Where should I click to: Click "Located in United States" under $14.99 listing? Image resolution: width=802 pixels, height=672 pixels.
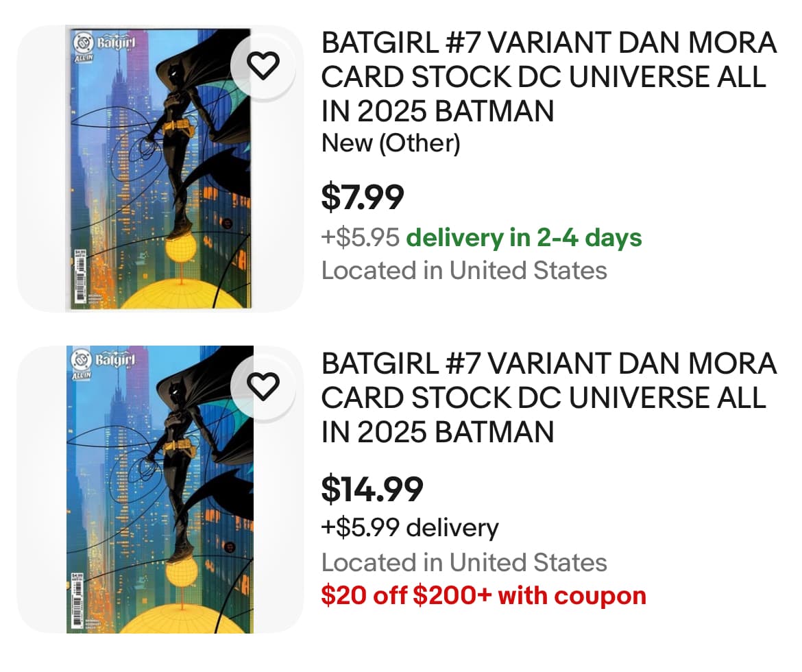click(464, 563)
